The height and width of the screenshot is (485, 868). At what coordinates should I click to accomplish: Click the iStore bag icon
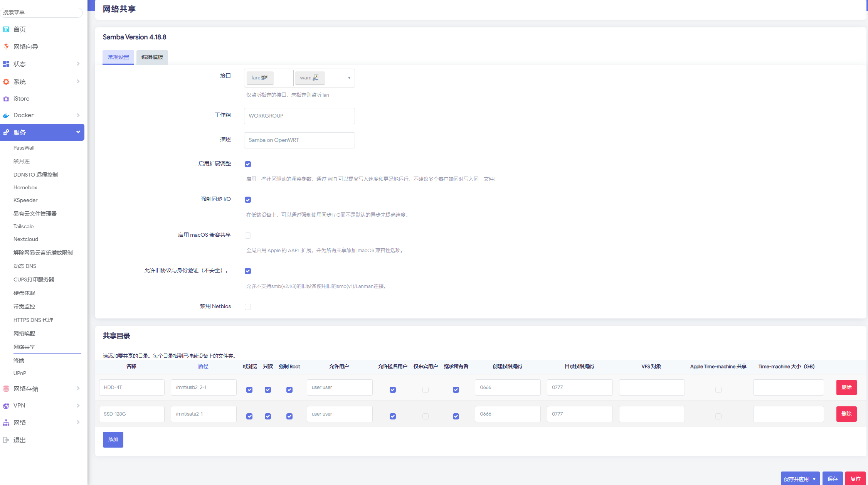pyautogui.click(x=6, y=99)
